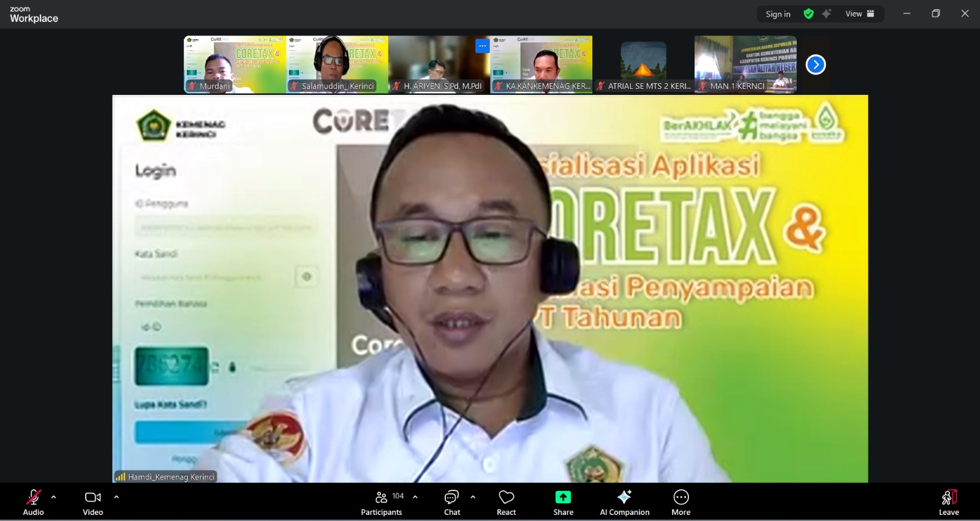The height and width of the screenshot is (521, 980).
Task: Click the green Share screen button
Action: point(563,502)
